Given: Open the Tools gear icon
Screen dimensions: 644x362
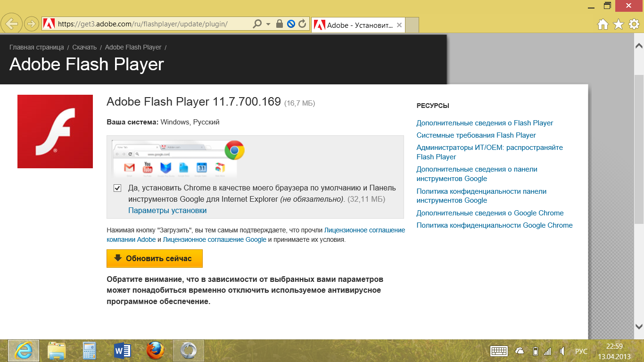Looking at the screenshot, I should click(x=634, y=25).
